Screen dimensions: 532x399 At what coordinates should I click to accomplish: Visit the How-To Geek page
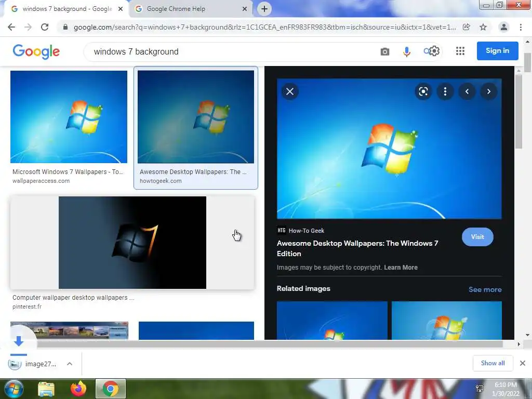[477, 237]
